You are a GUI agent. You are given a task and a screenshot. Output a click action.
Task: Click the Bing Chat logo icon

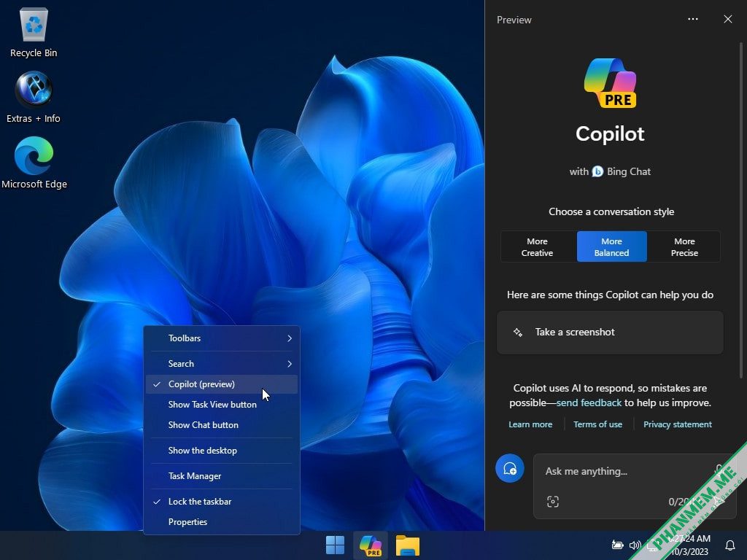(x=597, y=171)
